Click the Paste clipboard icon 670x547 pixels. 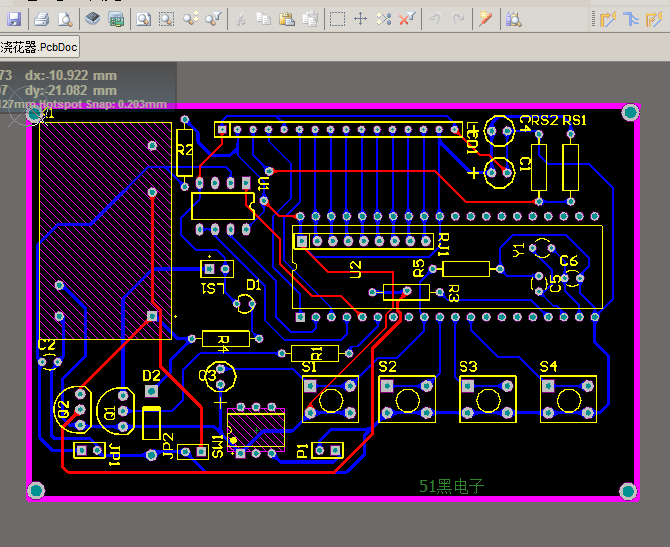287,18
